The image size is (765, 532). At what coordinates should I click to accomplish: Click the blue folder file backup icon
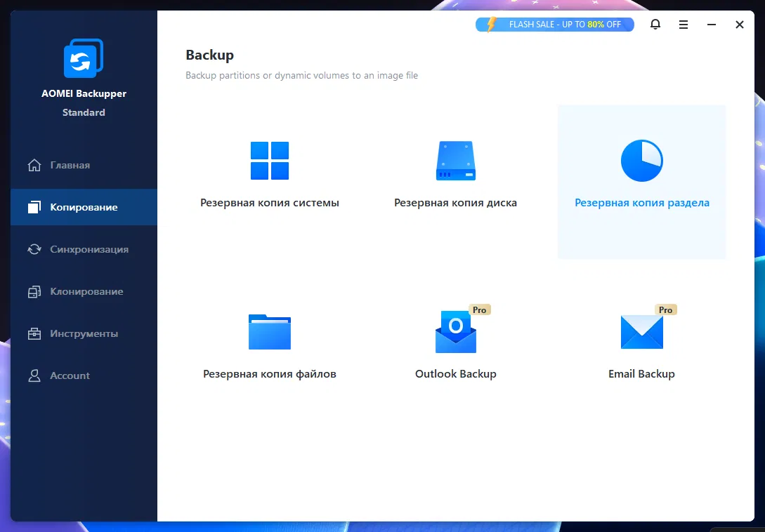click(270, 332)
